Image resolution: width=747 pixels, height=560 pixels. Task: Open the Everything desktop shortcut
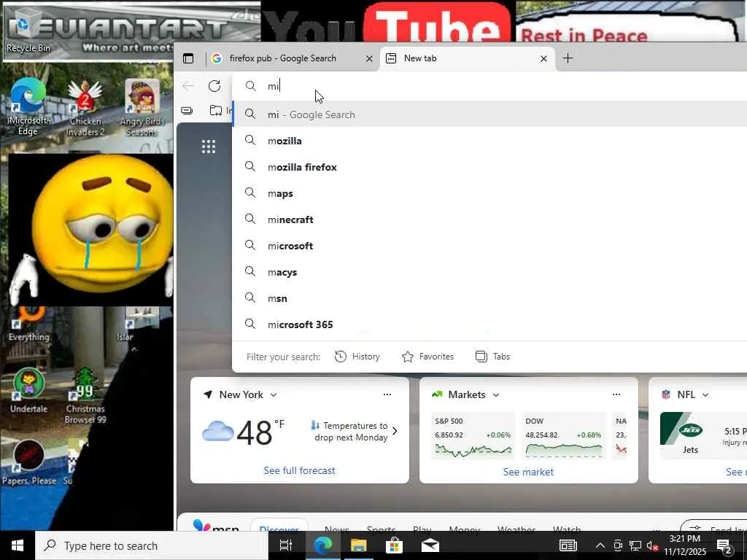(28, 324)
